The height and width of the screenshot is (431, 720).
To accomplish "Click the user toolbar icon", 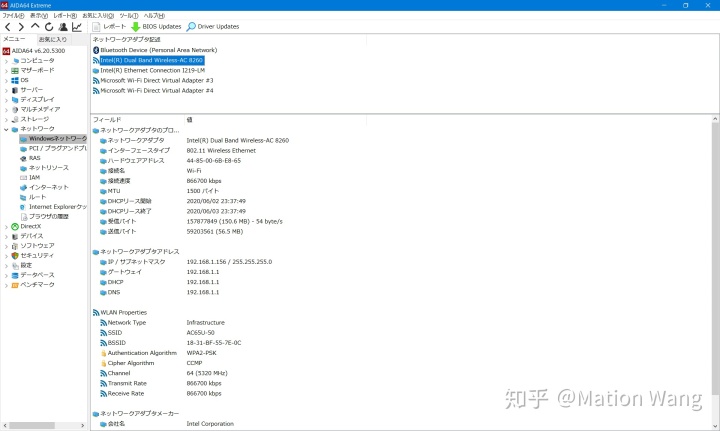I will (63, 27).
